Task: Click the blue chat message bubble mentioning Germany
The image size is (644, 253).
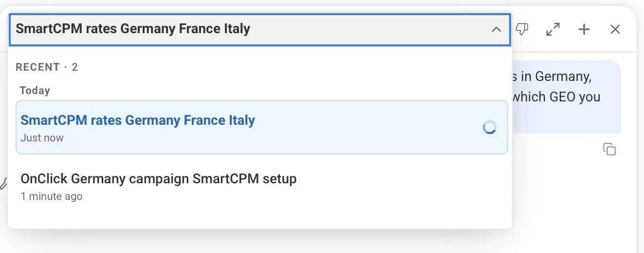Action: 566,97
